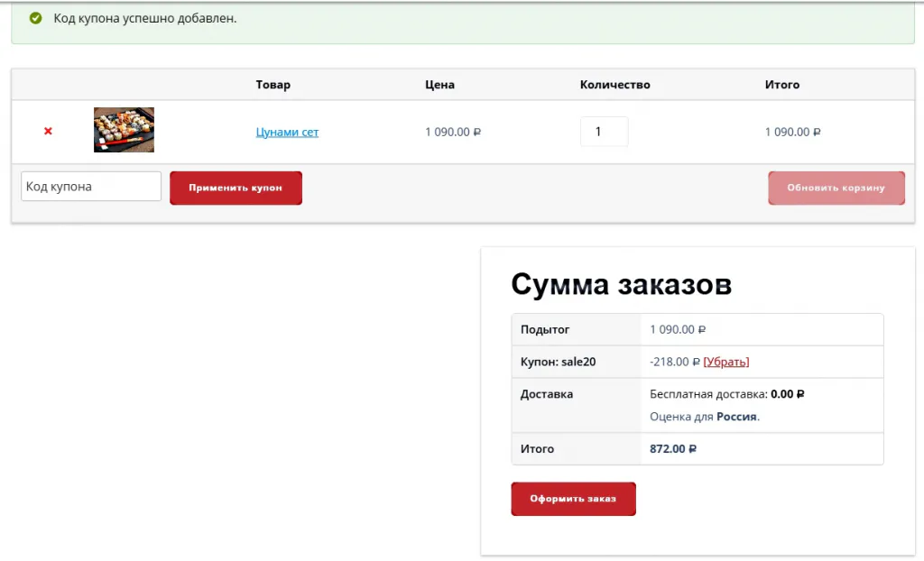Click the red remove item cross icon
The height and width of the screenshot is (561, 924).
coord(48,132)
